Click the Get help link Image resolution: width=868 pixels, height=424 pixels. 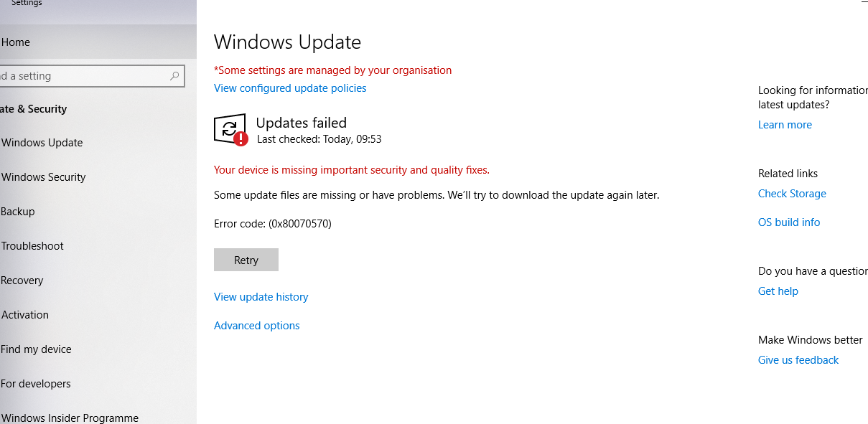pos(778,291)
